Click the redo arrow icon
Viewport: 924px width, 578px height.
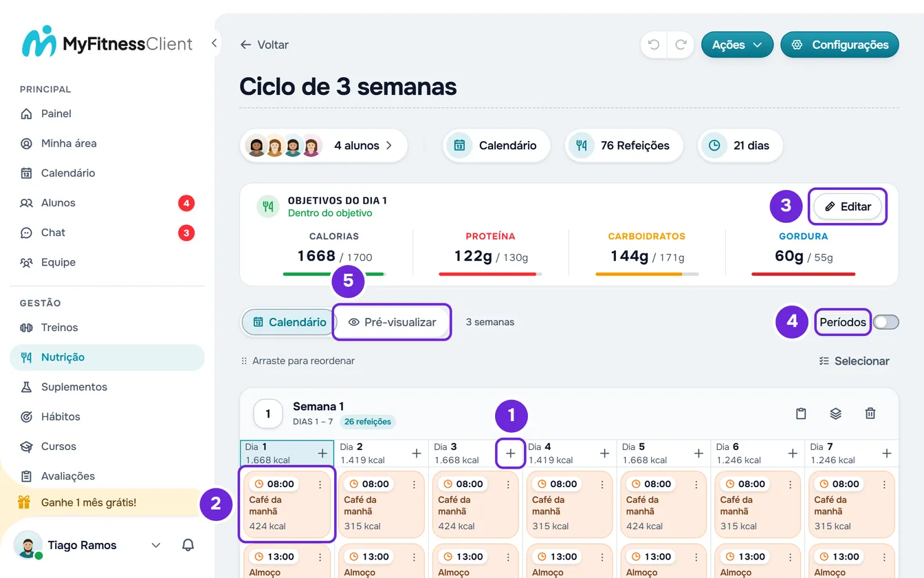[681, 45]
